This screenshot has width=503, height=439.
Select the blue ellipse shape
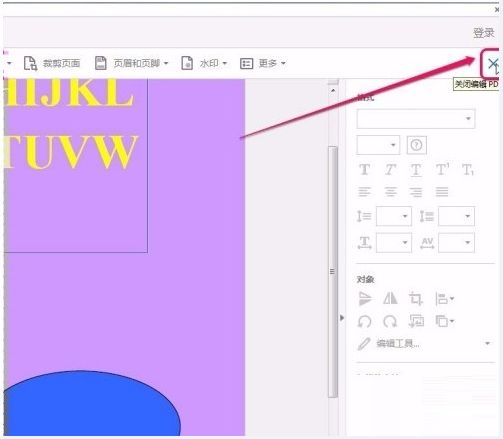[92, 403]
